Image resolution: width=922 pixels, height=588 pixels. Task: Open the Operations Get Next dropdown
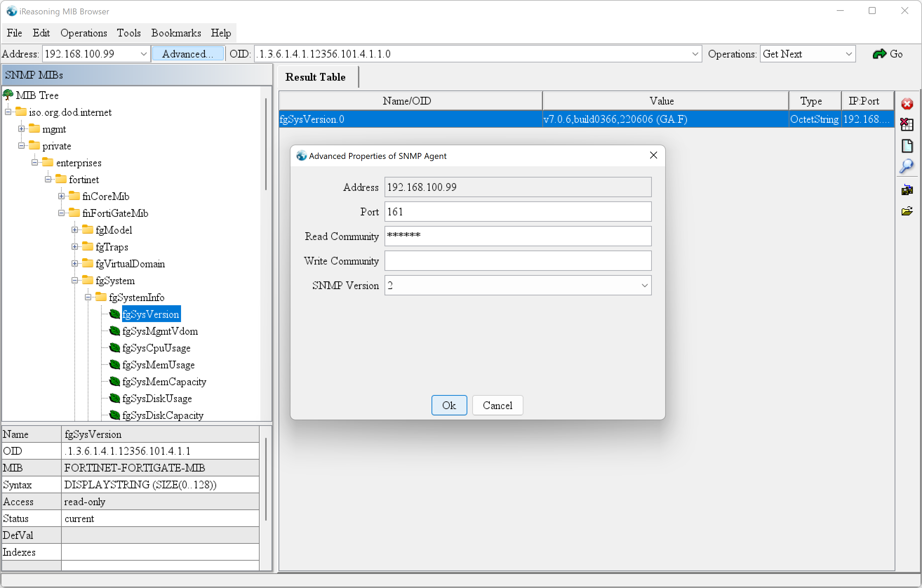pyautogui.click(x=848, y=54)
